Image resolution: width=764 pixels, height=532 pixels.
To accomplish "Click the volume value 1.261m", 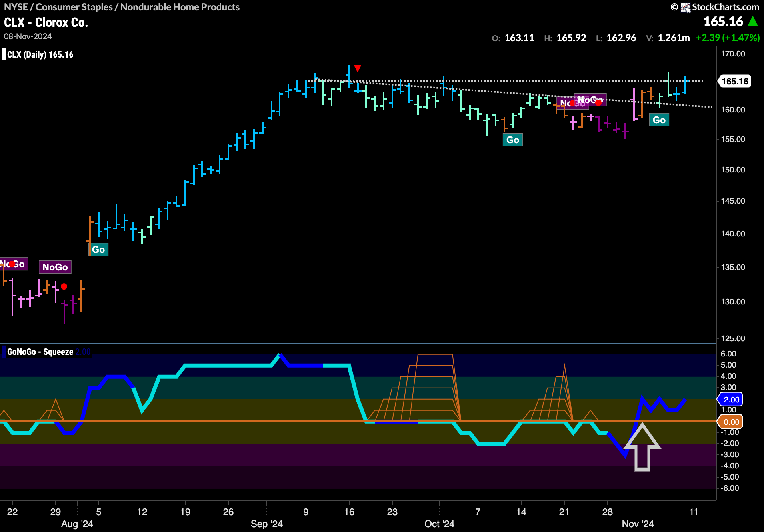I will click(674, 38).
